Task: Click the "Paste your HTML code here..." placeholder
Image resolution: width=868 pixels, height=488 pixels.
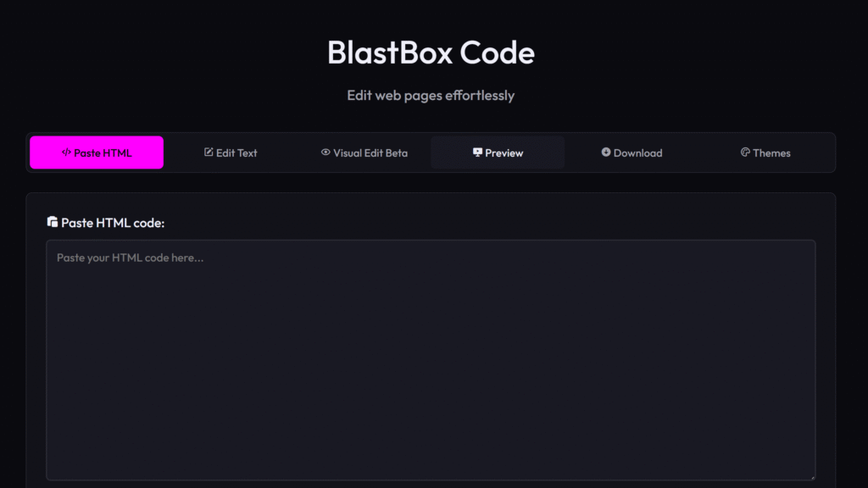Action: pos(130,258)
